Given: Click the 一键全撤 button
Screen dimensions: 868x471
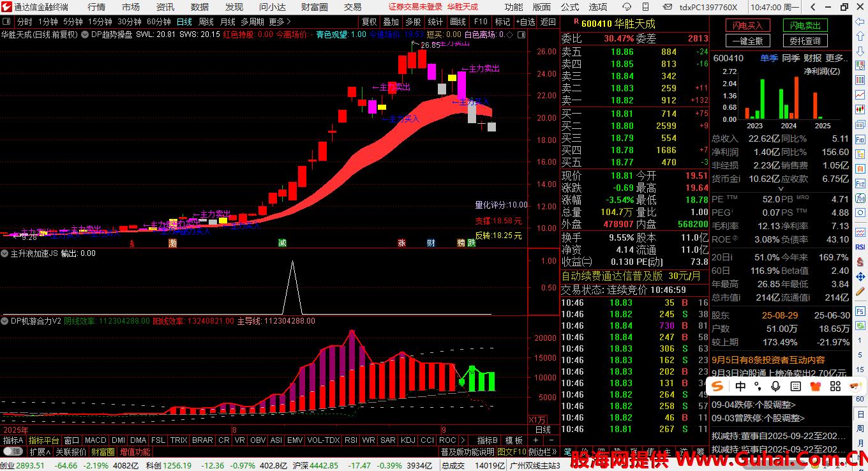Looking at the screenshot, I should point(747,41).
